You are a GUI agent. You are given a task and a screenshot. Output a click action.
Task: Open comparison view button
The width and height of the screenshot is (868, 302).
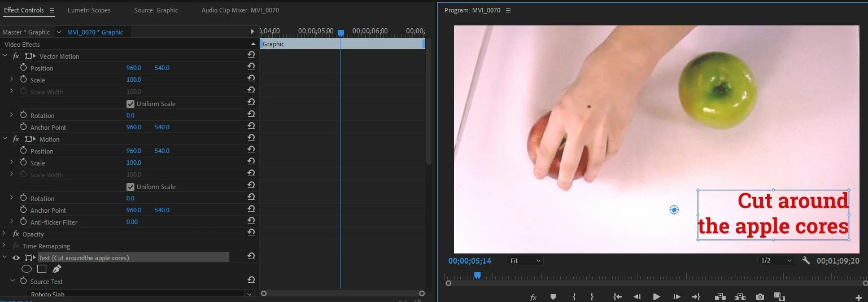point(780,297)
